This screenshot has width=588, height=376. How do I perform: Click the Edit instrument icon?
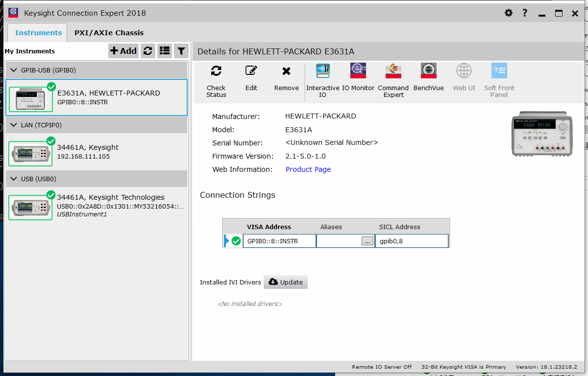point(251,71)
